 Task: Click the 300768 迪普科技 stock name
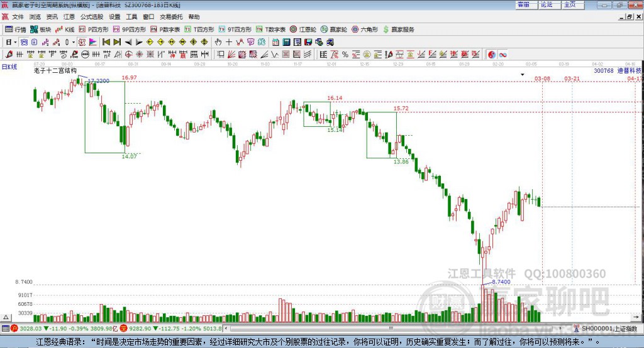click(x=618, y=70)
